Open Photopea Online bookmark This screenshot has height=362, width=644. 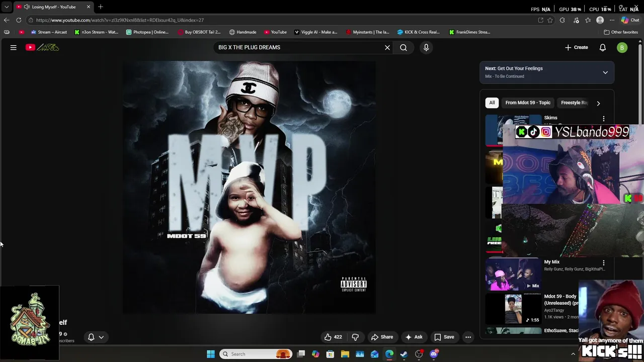(147, 32)
